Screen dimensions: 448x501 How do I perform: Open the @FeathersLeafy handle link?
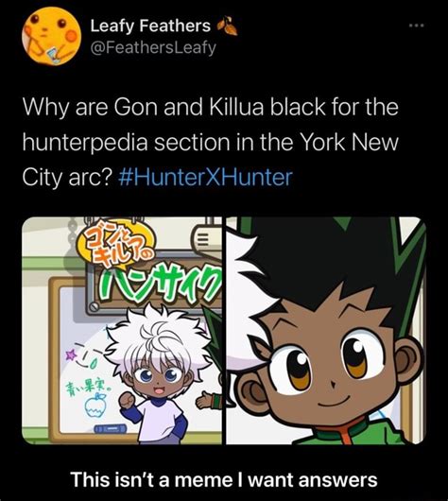153,47
